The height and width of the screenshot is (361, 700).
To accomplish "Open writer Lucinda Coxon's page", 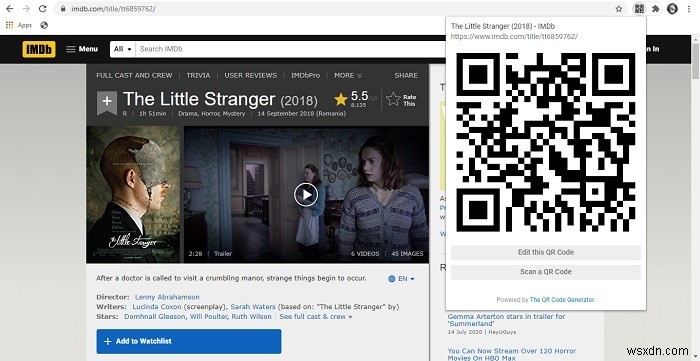I will (157, 307).
